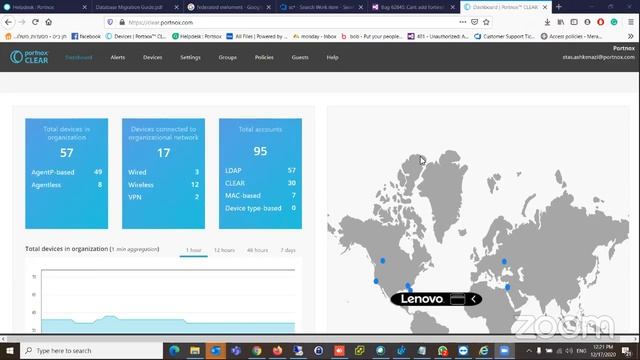Screen dimensions: 640x360
Task: Open the Firefox library icon
Action: pyautogui.click(x=561, y=22)
